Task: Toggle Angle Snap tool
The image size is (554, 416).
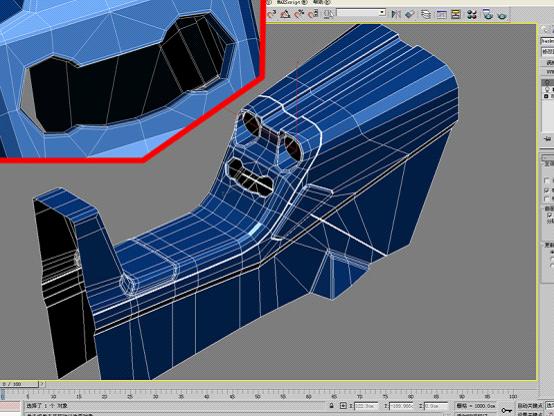Action: click(x=285, y=14)
